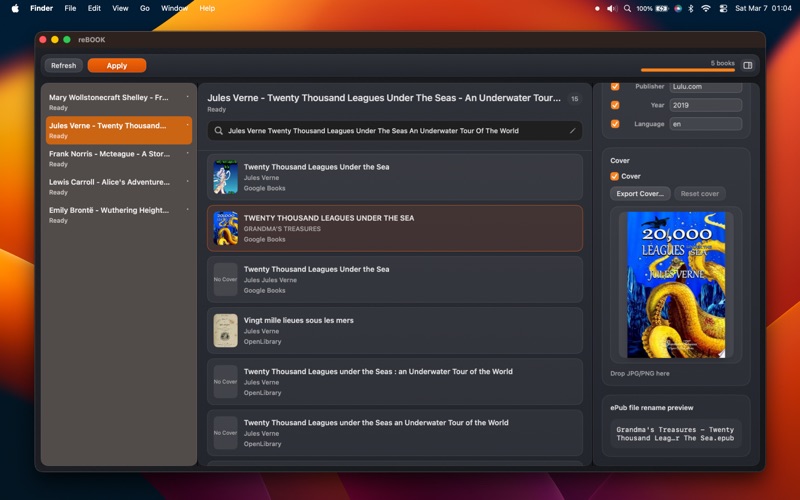Click the volume icon in the menu bar
Screen dimensions: 800x500
612,8
